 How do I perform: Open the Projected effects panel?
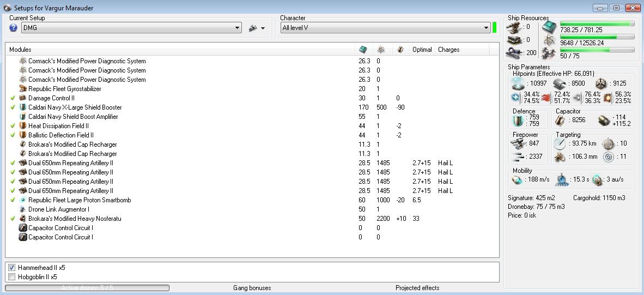point(417,288)
